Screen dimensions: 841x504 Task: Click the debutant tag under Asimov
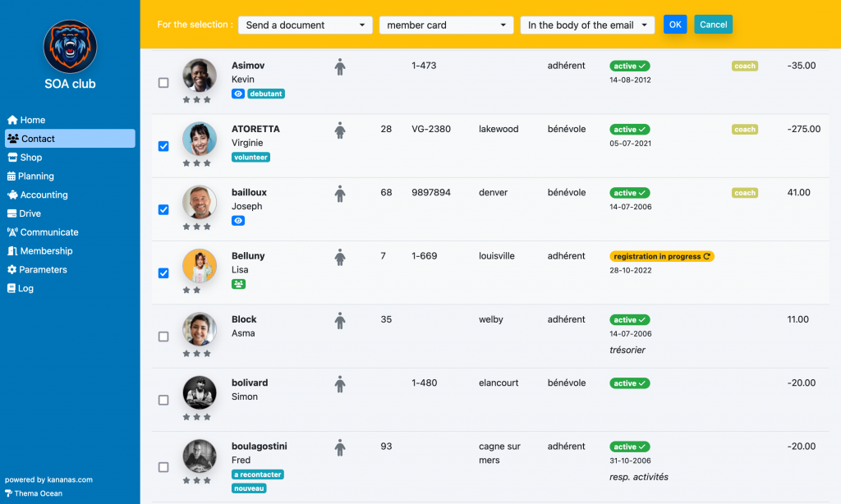coord(266,94)
